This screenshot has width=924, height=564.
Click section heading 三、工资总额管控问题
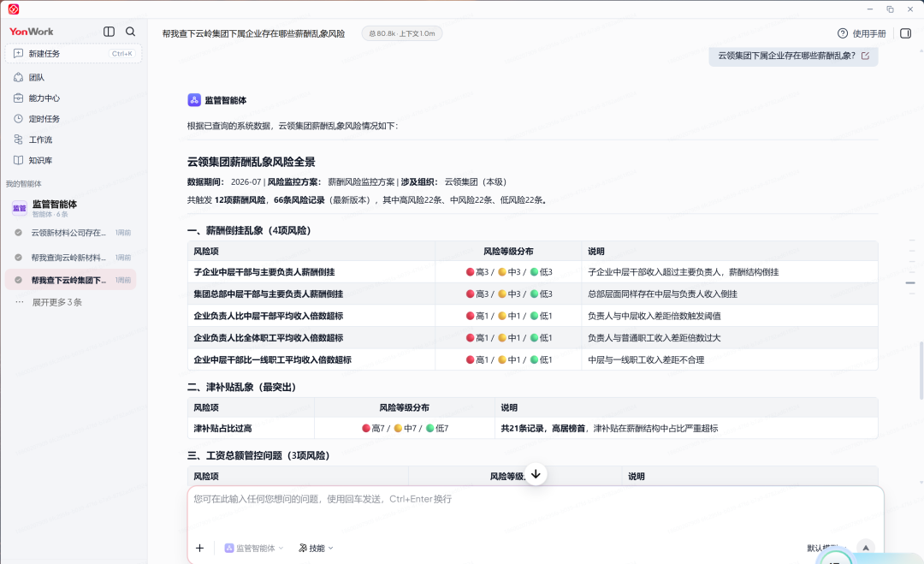258,455
